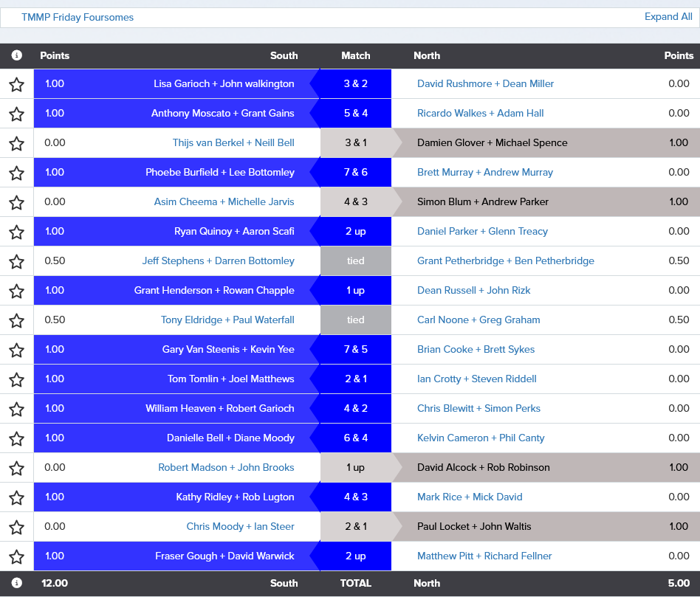Toggle the favorite star on the Asim Cheema row
This screenshot has height=597, width=700.
point(16,201)
